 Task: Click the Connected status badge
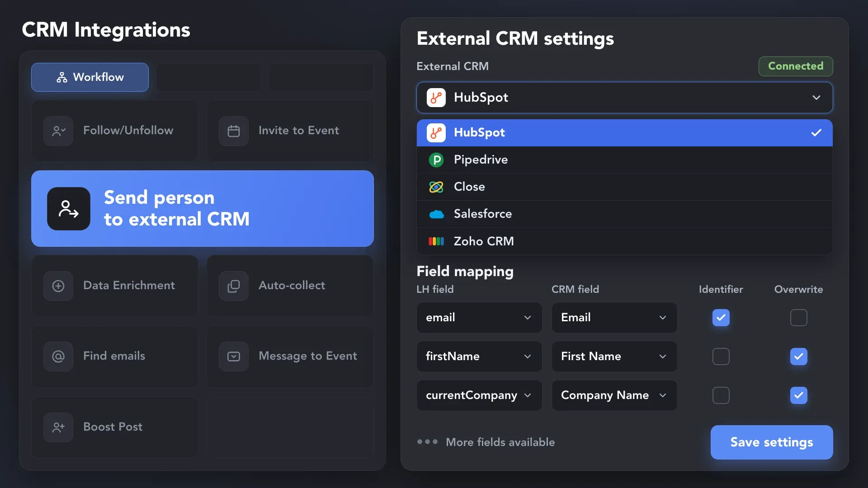tap(796, 66)
